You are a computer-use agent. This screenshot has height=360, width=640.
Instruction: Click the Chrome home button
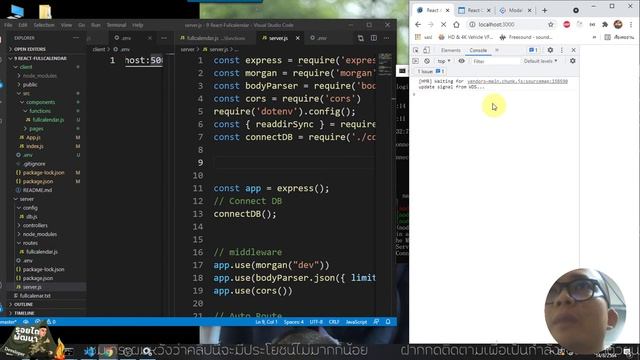tap(456, 24)
